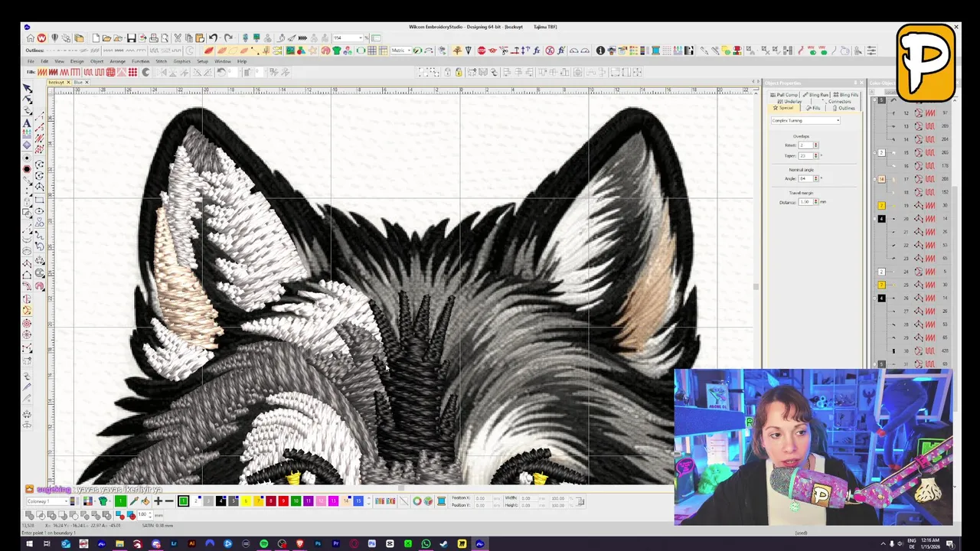The height and width of the screenshot is (551, 980).
Task: Save the design with the floppy icon
Action: [132, 38]
